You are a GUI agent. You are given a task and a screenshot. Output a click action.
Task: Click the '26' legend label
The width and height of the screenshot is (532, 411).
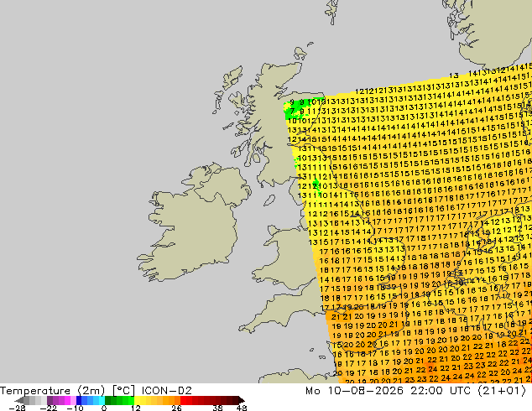[x=176, y=408]
